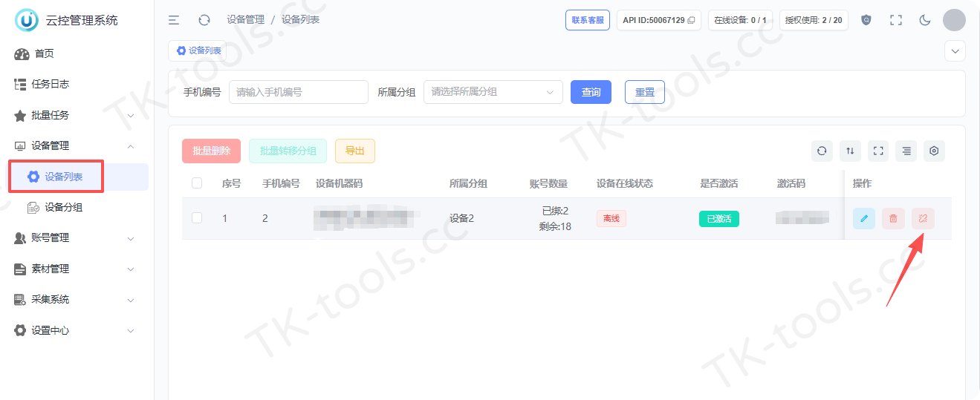Select 设备分组 in the sidebar

click(x=64, y=207)
